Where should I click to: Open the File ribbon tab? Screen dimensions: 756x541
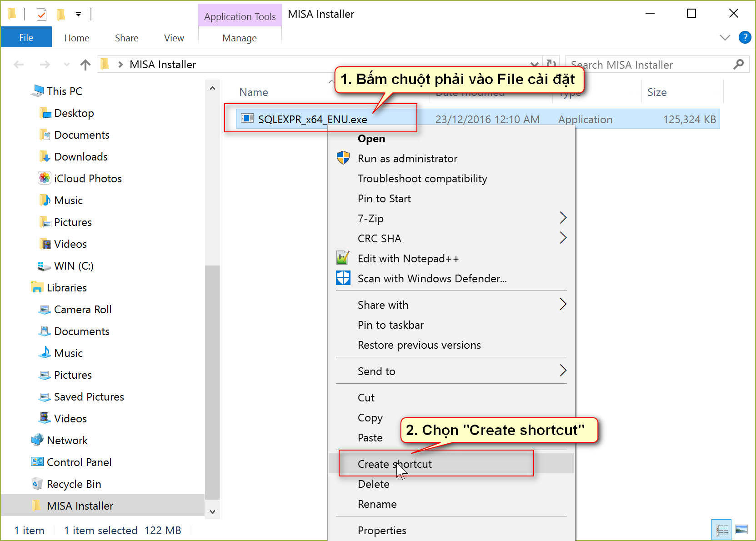pos(26,37)
